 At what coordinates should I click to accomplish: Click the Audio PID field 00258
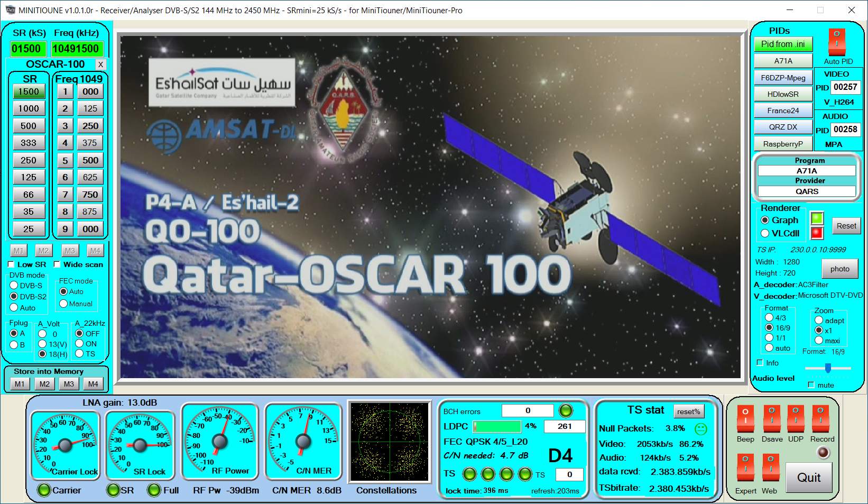(845, 130)
